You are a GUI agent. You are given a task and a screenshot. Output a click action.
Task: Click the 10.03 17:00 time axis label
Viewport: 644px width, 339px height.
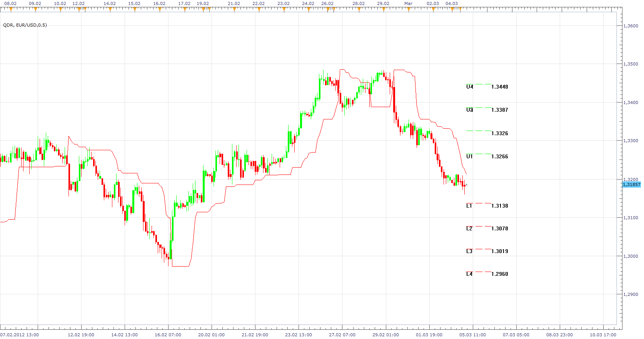603,335
